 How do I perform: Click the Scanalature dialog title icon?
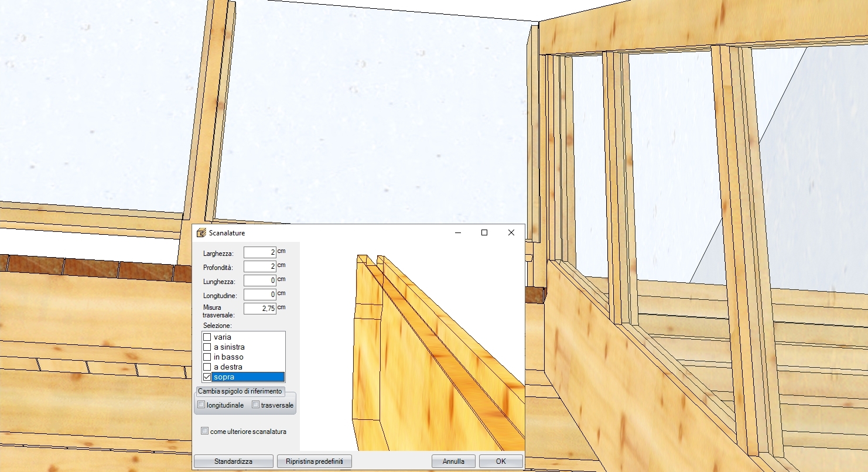pos(201,232)
